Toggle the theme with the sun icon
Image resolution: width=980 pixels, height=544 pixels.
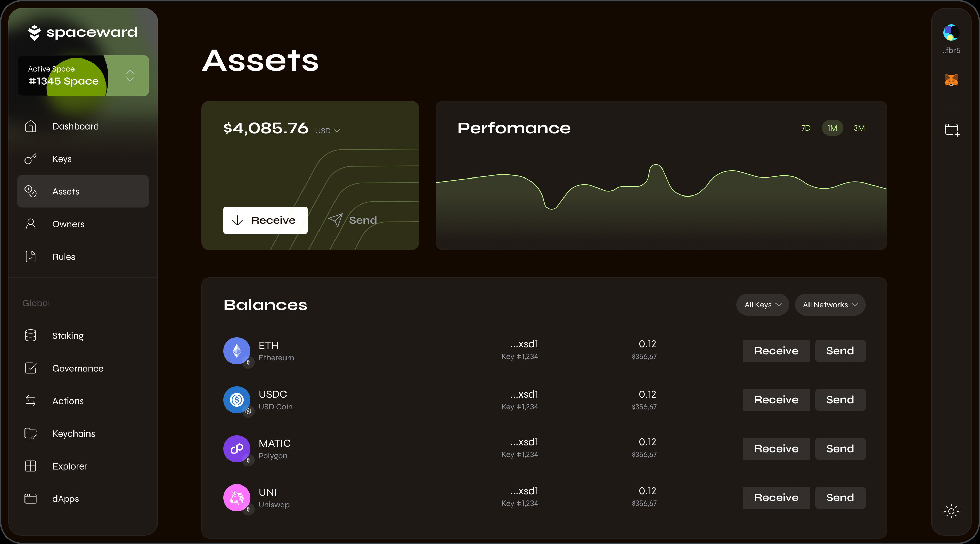click(x=951, y=512)
